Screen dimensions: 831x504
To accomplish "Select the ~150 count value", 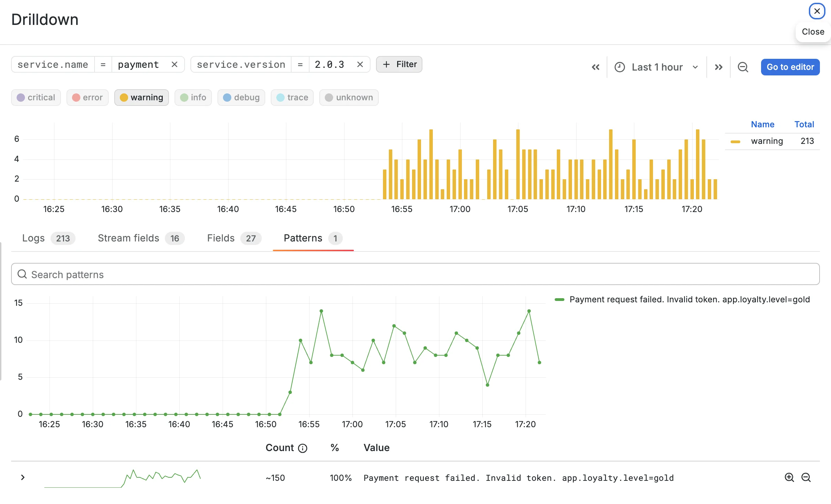I will pyautogui.click(x=275, y=478).
